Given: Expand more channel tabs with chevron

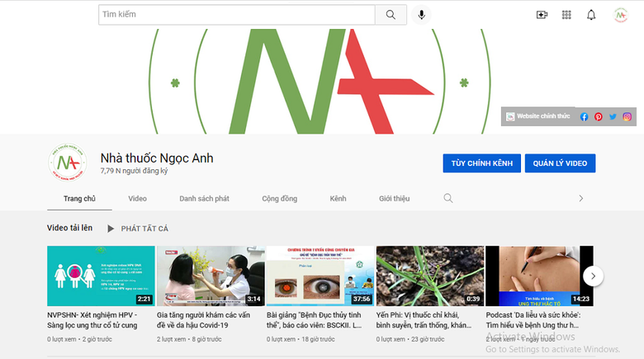Looking at the screenshot, I should coord(580,198).
